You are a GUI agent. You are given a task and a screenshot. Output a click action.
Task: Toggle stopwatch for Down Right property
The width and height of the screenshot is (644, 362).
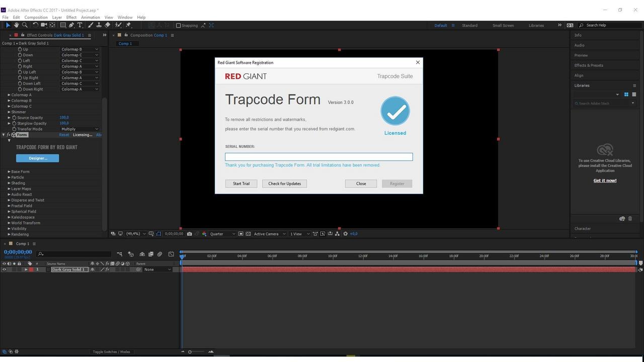click(20, 89)
